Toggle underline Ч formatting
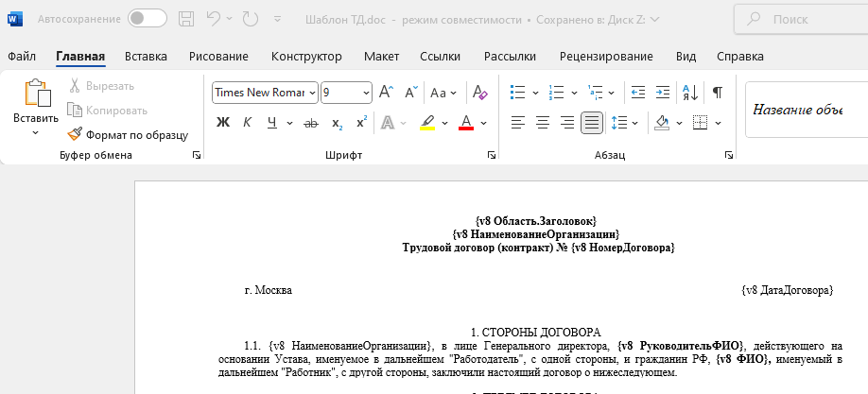The height and width of the screenshot is (394, 868). tap(271, 123)
